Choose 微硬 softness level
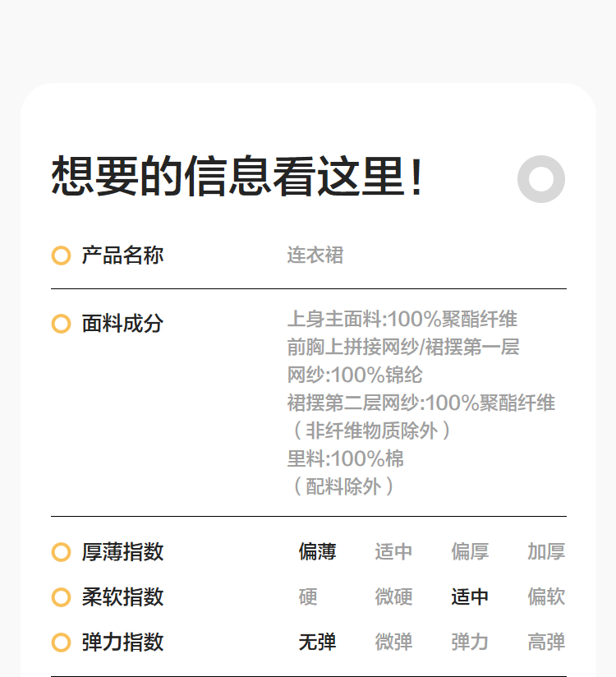The height and width of the screenshot is (677, 616). coord(393,597)
